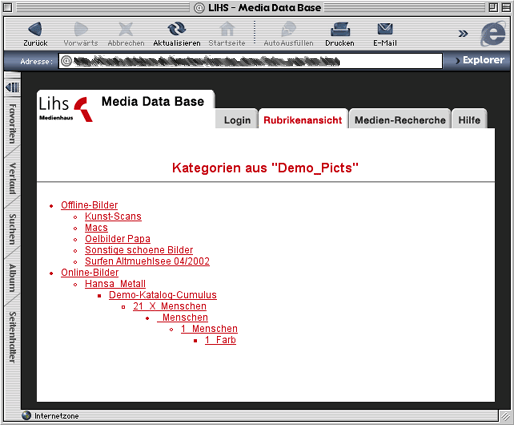
Task: Click inside the Adresse URL field
Action: [x=251, y=61]
